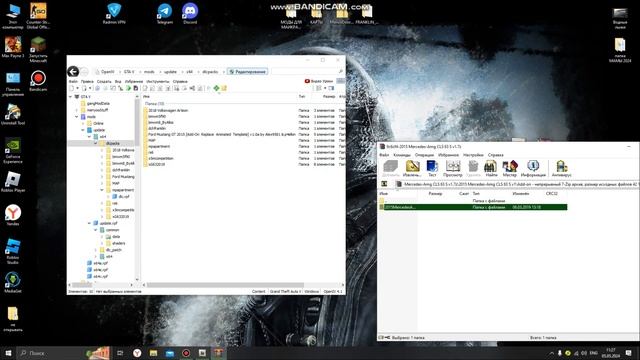Screen dimensions: 640x360
Task: Collapse the GTA V root tree node
Action: point(70,97)
